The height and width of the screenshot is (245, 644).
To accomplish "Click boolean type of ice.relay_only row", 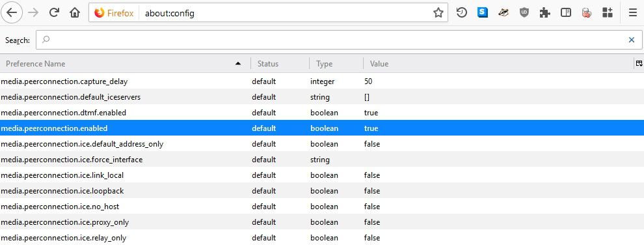I will click(x=324, y=238).
